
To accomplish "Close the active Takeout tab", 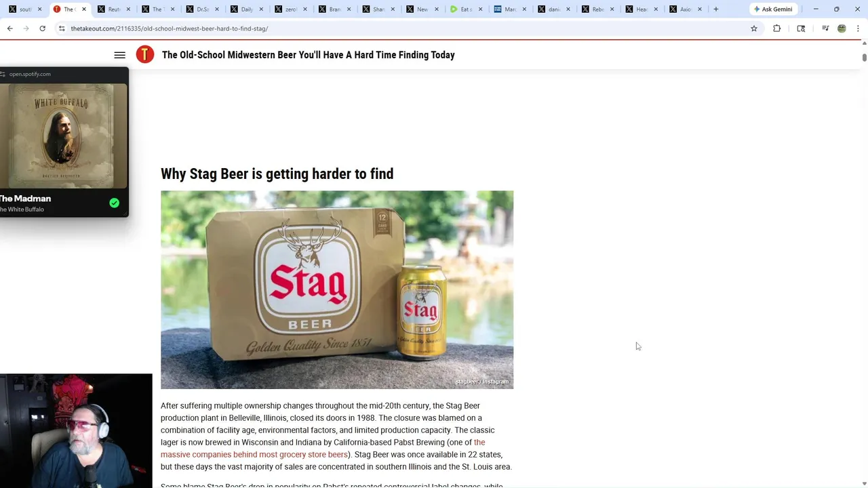I will [x=84, y=9].
